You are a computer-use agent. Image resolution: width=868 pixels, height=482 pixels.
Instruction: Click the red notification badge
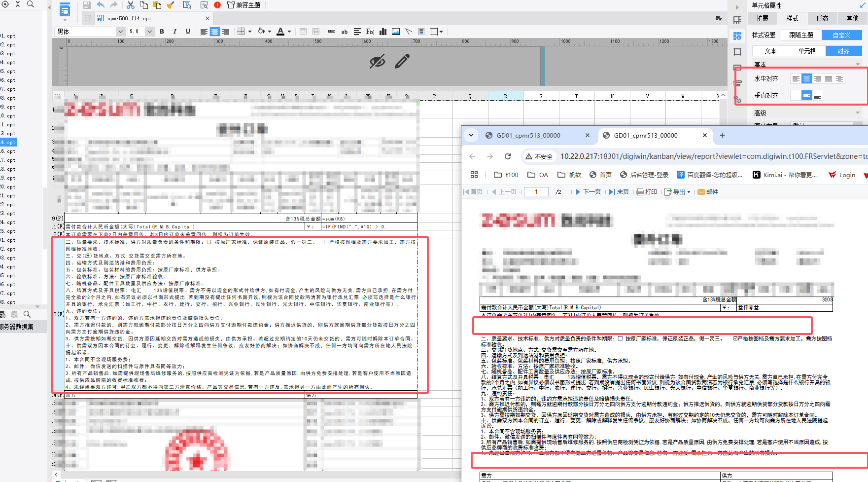coord(217,5)
